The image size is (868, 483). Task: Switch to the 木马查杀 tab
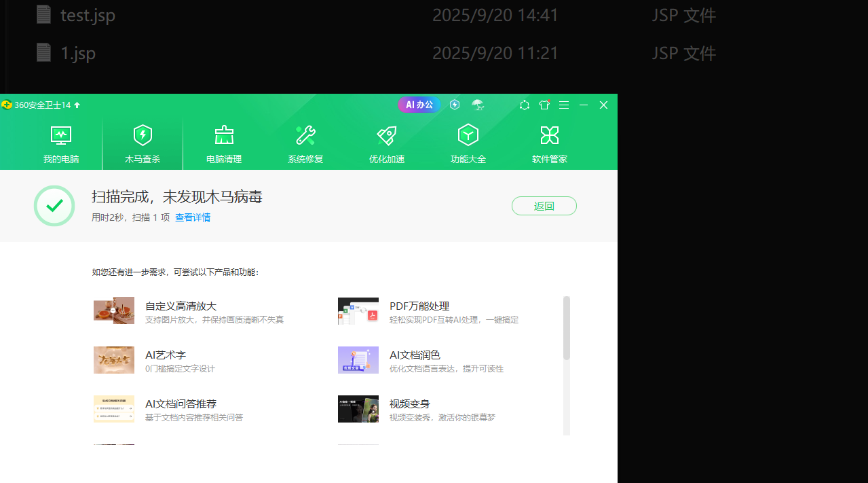[x=143, y=145]
